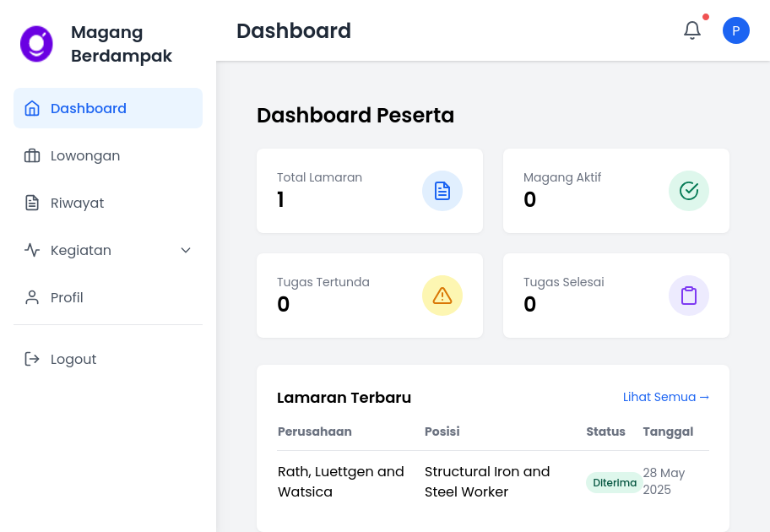Select the Dashboard home icon in the sidebar
The height and width of the screenshot is (532, 770).
pyautogui.click(x=32, y=108)
